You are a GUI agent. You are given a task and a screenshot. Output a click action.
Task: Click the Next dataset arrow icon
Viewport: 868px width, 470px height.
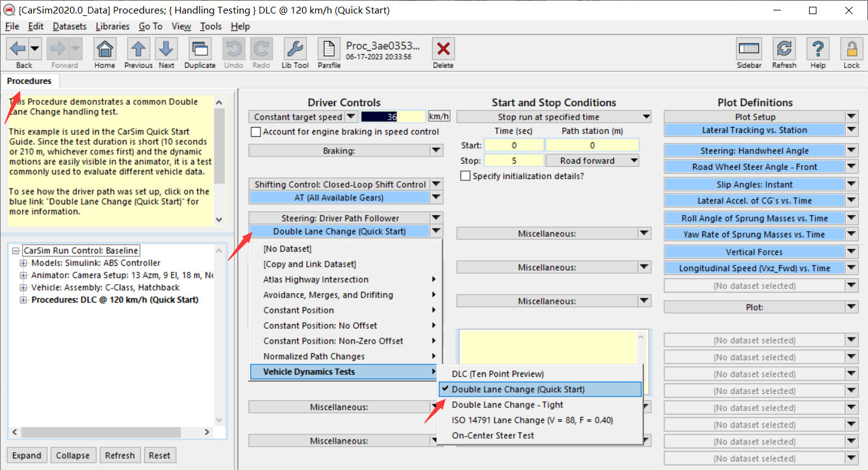click(166, 49)
